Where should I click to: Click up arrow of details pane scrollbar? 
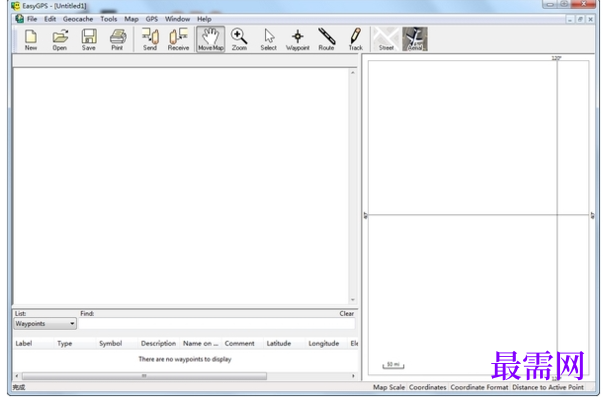(x=353, y=72)
